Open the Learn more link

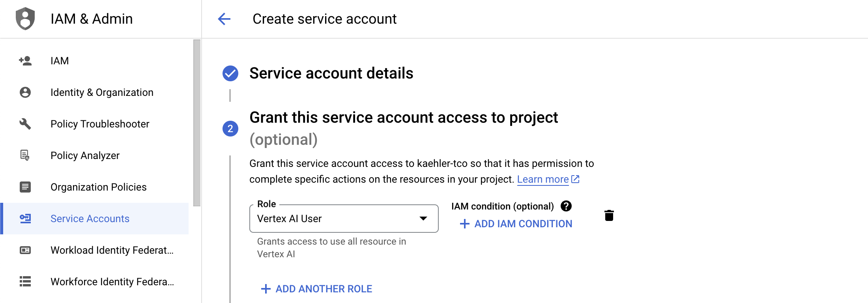543,180
